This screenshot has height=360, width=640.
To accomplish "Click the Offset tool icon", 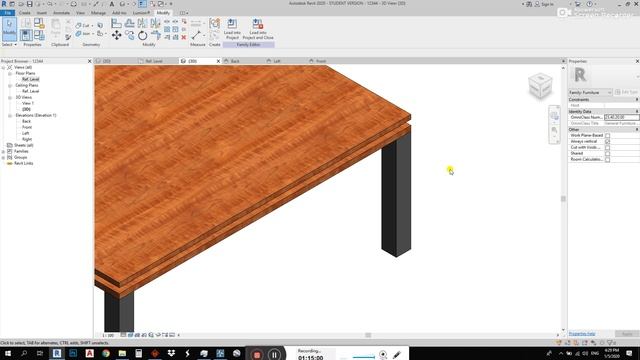I will tap(129, 23).
